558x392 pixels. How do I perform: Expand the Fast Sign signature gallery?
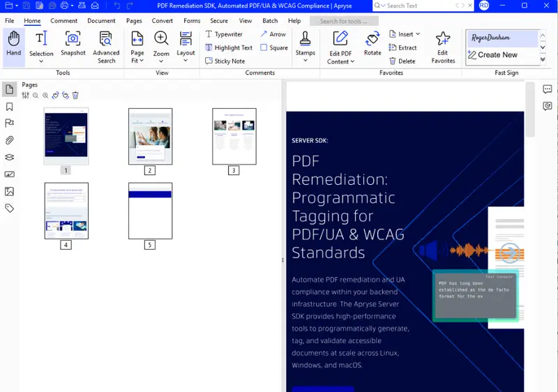click(543, 59)
